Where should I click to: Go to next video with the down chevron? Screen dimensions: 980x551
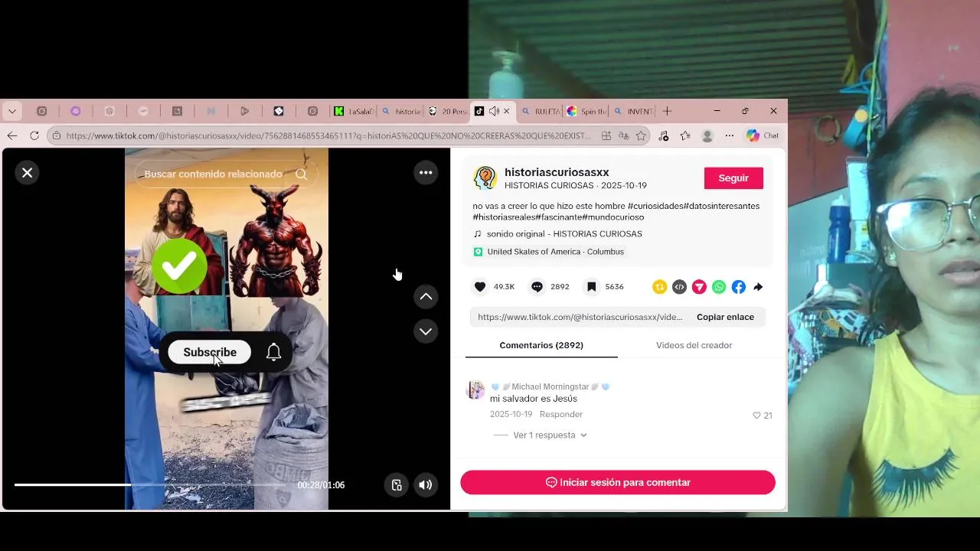(x=426, y=331)
